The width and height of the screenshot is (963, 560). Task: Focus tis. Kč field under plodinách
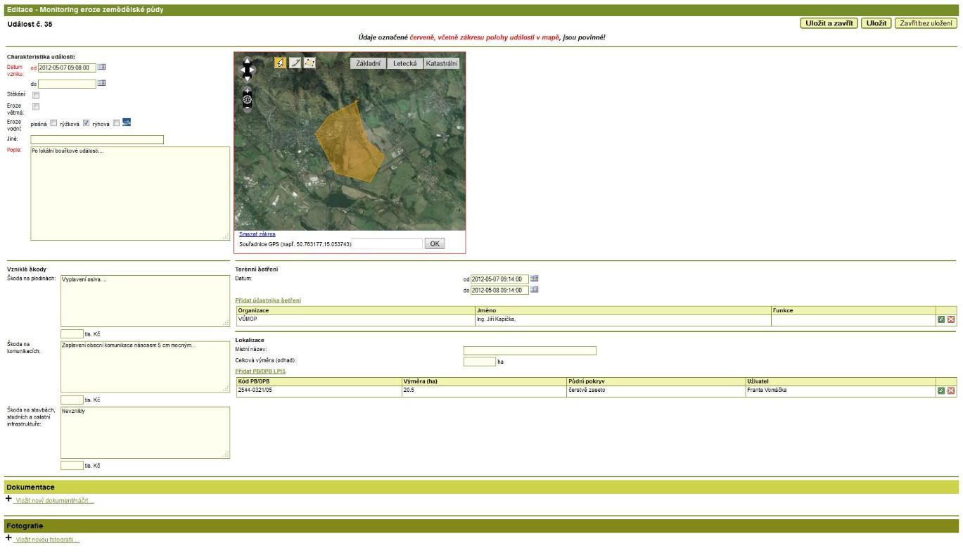[x=72, y=333]
